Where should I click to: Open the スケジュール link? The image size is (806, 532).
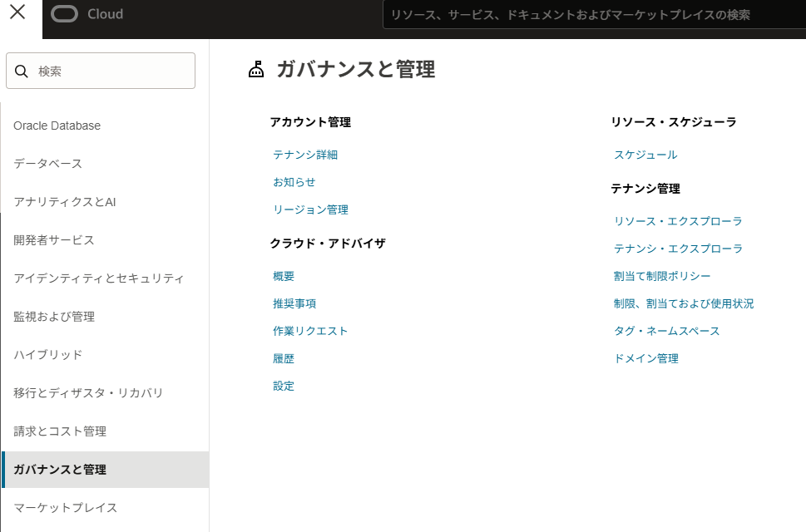coord(645,155)
